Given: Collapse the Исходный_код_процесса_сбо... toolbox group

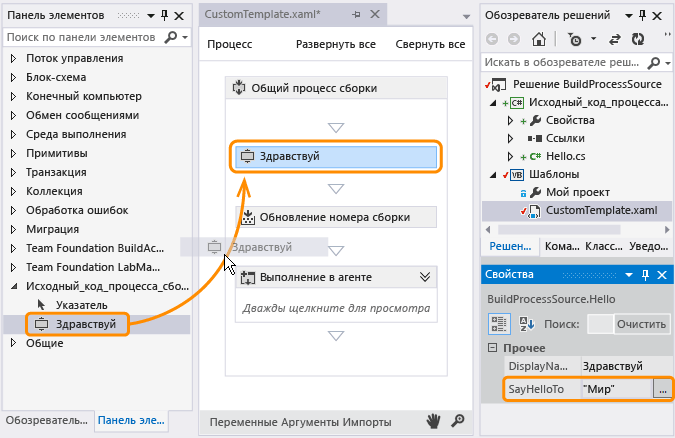Looking at the screenshot, I should [14, 286].
